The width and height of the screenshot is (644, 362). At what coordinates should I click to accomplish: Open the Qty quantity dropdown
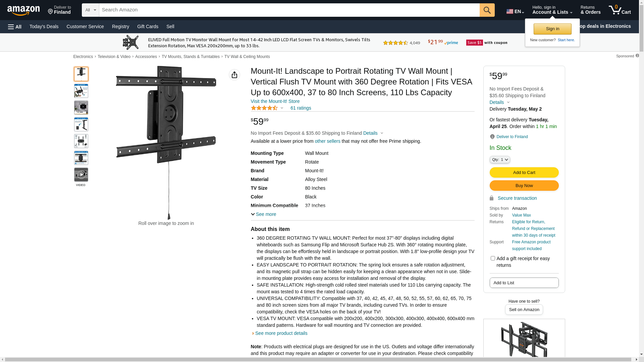pyautogui.click(x=500, y=160)
